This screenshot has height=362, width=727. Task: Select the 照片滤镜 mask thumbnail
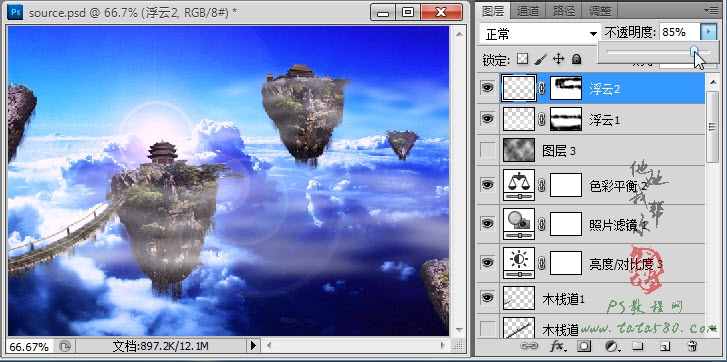click(x=566, y=224)
